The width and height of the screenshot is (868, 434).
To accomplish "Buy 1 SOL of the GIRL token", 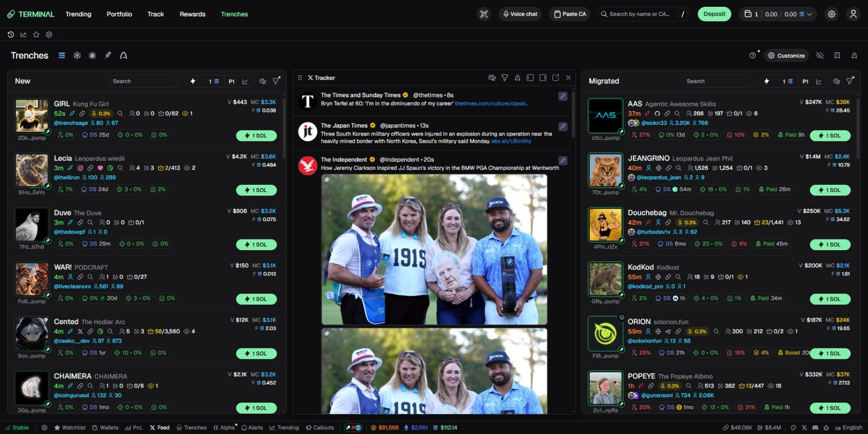I will tap(256, 136).
